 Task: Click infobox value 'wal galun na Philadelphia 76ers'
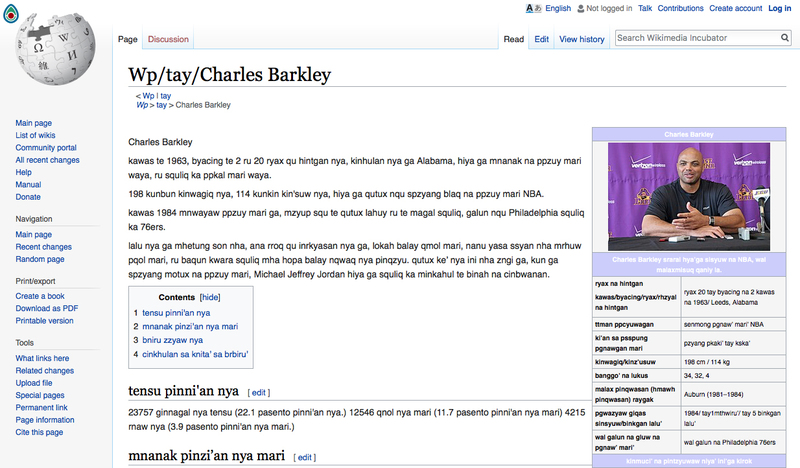pyautogui.click(x=730, y=442)
